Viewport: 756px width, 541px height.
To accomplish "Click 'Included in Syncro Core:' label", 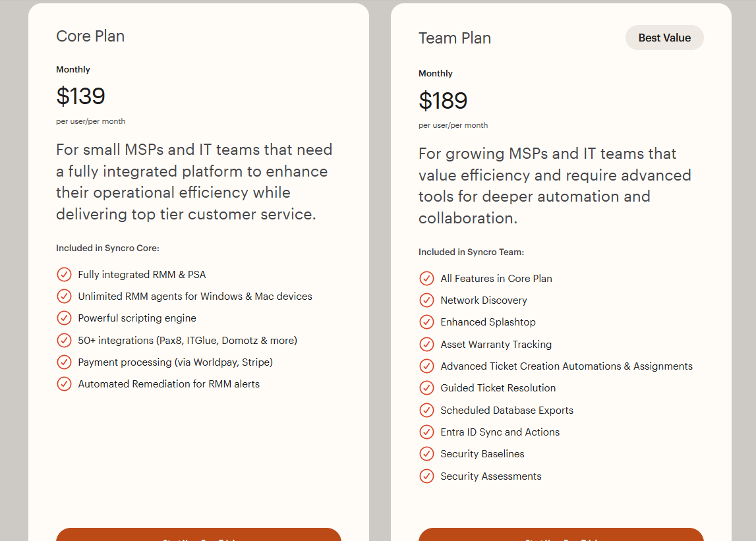I will [107, 248].
